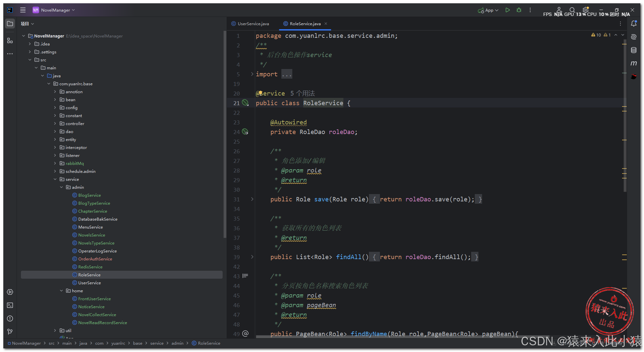This screenshot has height=352, width=644.
Task: Click the gutter icon on line 49
Action: pos(245,333)
